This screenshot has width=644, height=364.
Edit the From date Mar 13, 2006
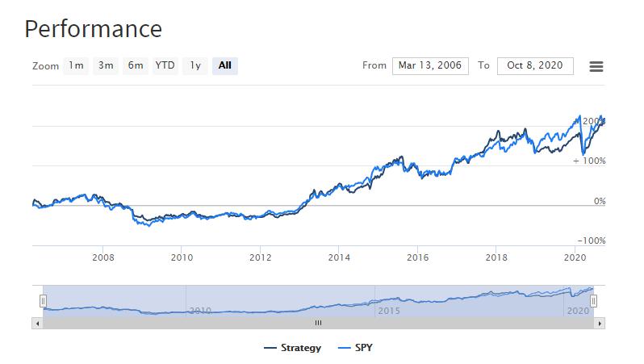[430, 65]
